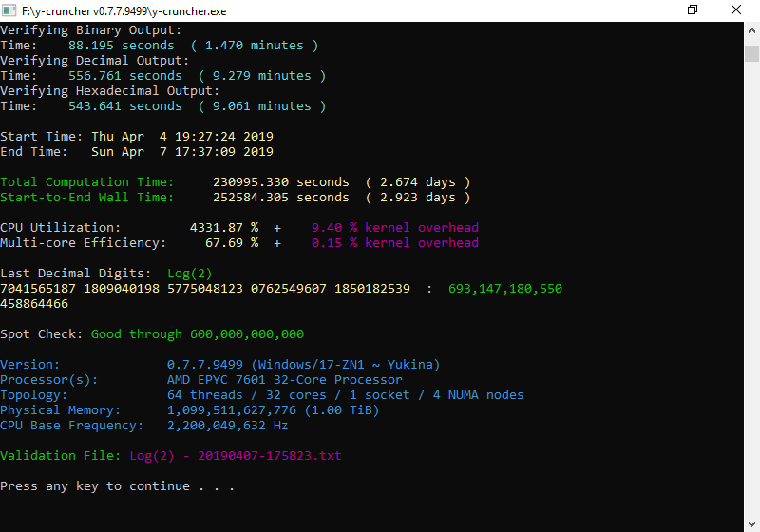Close the y-cruncher console window

(735, 9)
